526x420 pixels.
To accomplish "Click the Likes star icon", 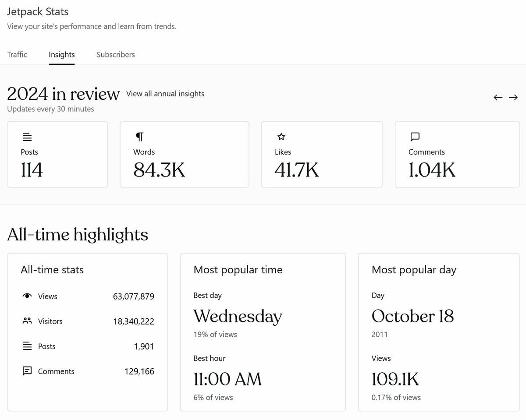I will (281, 136).
